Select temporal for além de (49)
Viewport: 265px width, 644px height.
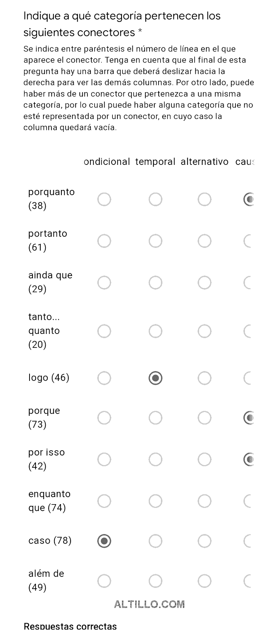155,581
